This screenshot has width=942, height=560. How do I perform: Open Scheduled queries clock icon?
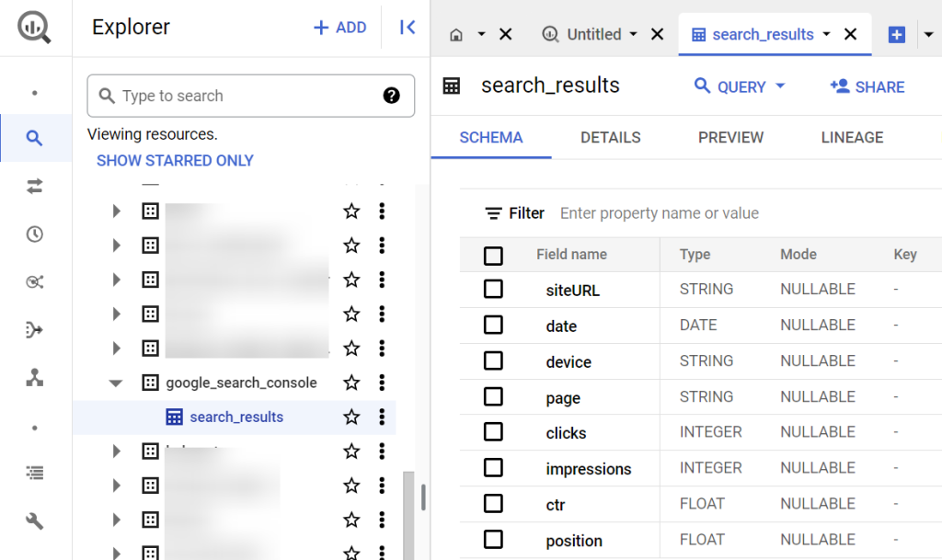click(34, 234)
